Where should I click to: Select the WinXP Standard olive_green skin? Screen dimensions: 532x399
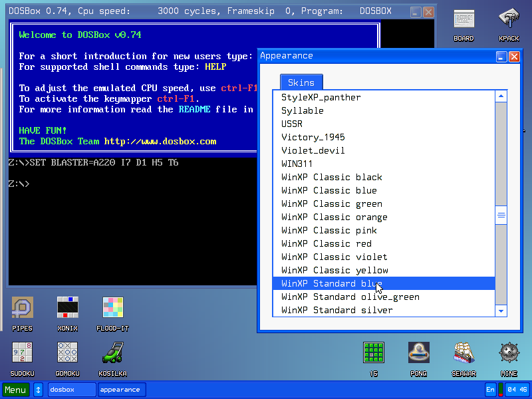384,297
